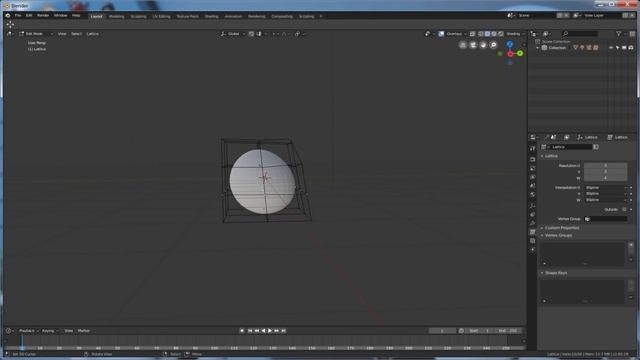Open the outliner display mode menu
Screen dimensions: 640x360
[547, 34]
